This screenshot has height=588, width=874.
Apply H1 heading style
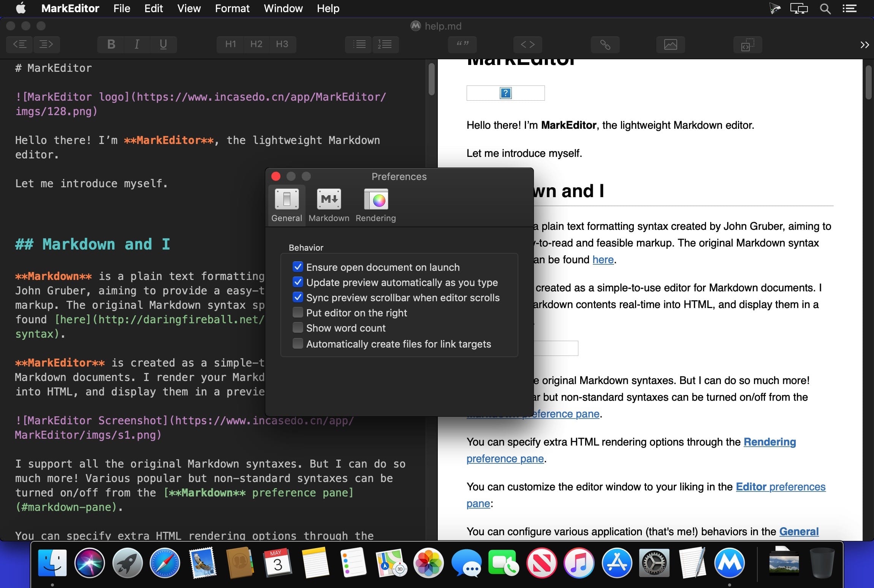[230, 44]
